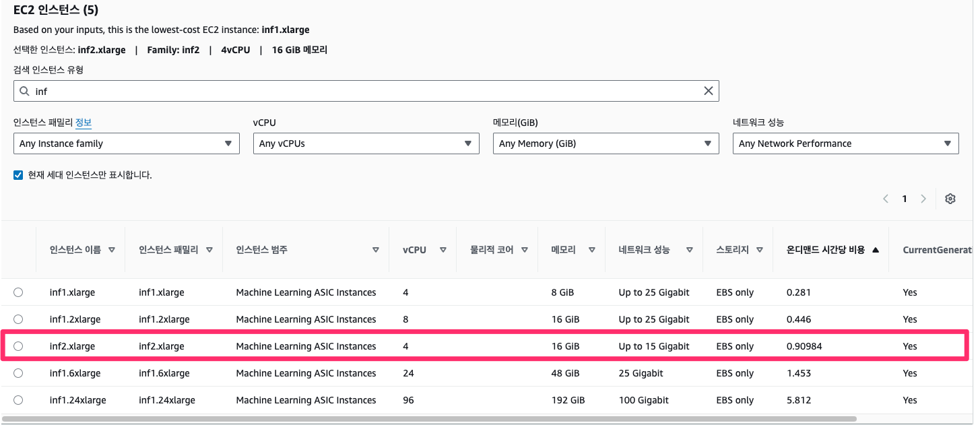Image resolution: width=980 pixels, height=427 pixels.
Task: Go to next page arrow
Action: 923,199
